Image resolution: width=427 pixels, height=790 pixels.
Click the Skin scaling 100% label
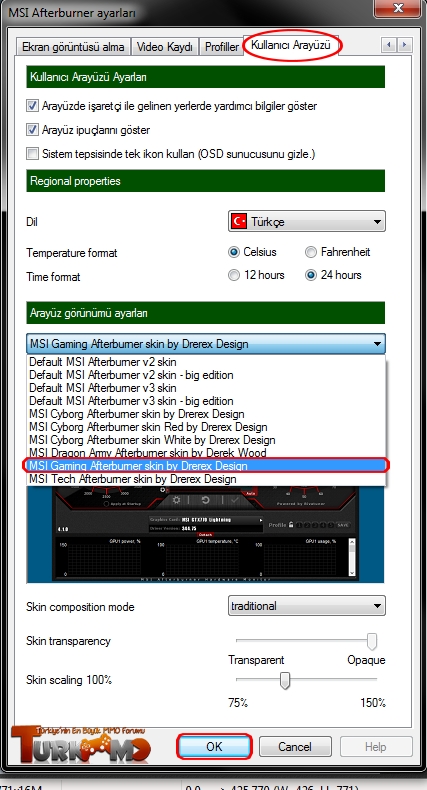pos(69,680)
